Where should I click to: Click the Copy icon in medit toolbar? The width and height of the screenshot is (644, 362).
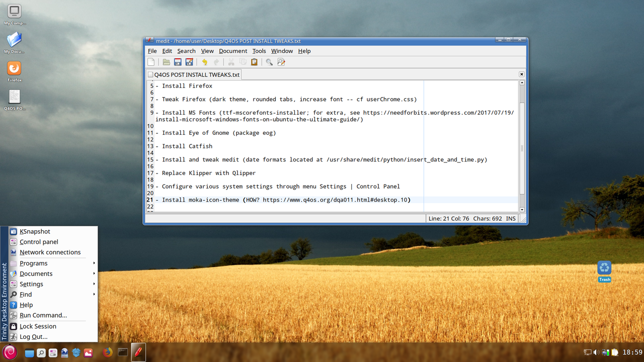pyautogui.click(x=243, y=62)
